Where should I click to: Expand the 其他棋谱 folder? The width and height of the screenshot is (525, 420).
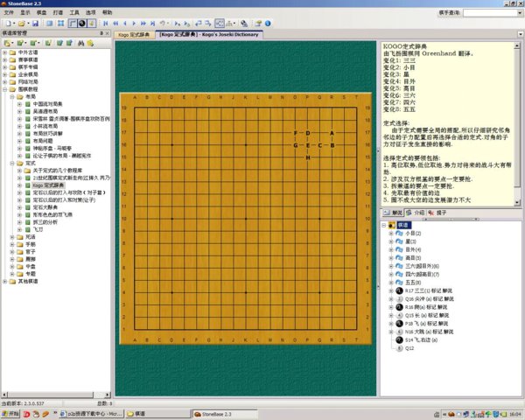pyautogui.click(x=6, y=281)
